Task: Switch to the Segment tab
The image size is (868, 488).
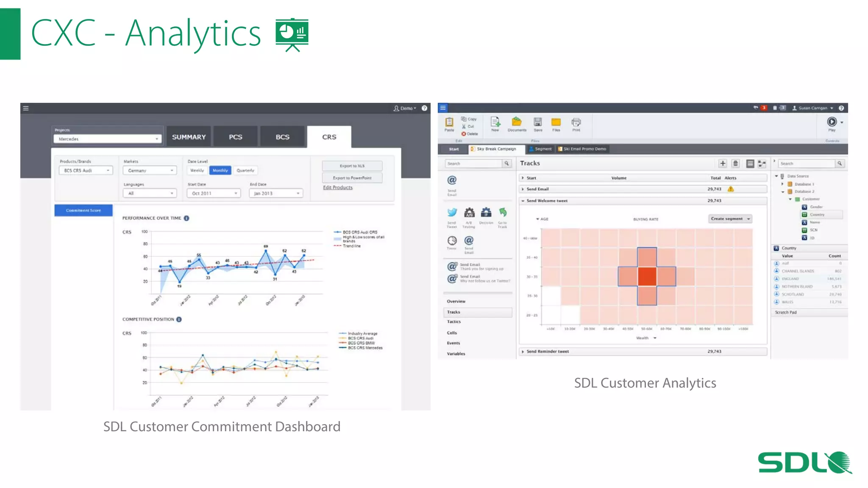Action: (x=540, y=149)
